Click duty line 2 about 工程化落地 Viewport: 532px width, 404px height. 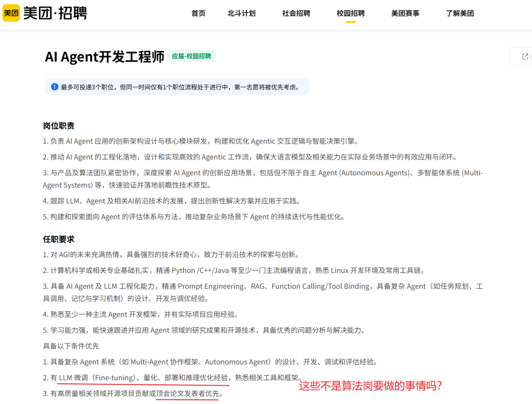tap(250, 157)
